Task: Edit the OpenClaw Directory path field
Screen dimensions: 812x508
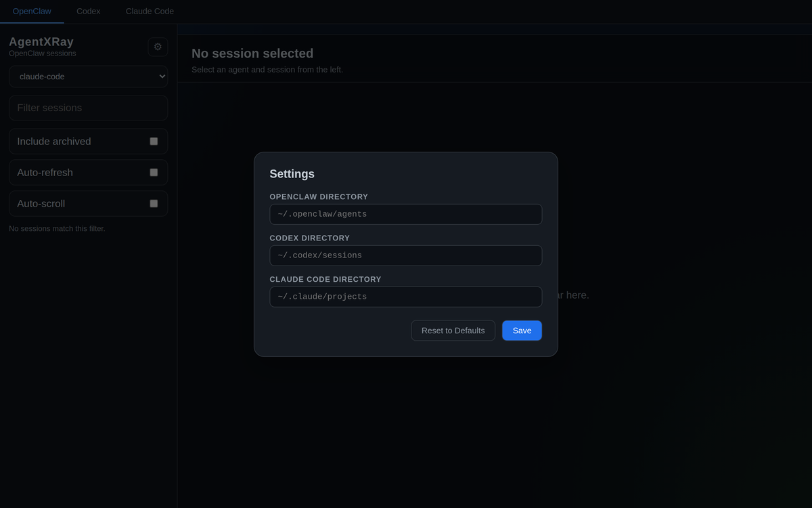Action: 406,214
